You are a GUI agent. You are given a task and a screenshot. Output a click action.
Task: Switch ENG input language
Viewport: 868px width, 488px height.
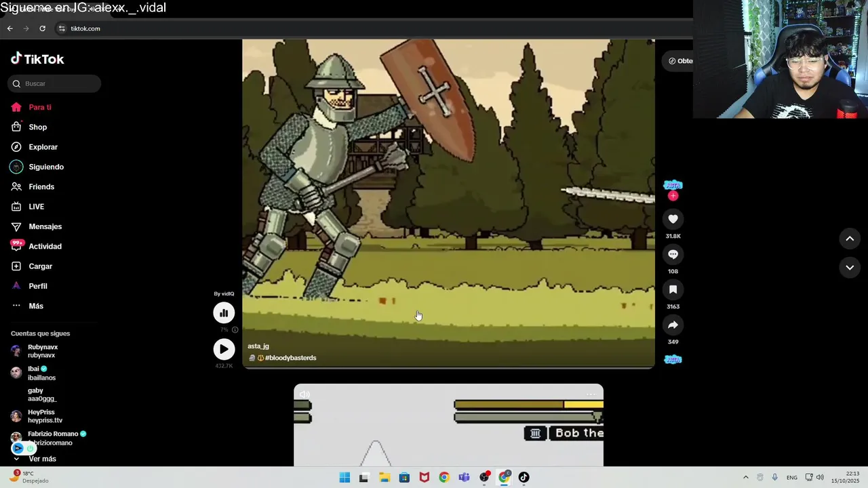[792, 477]
